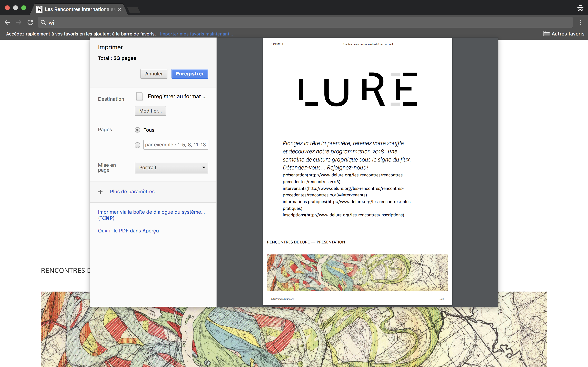Viewport: 588px width, 367px height.
Task: Click the reload page icon
Action: click(30, 22)
